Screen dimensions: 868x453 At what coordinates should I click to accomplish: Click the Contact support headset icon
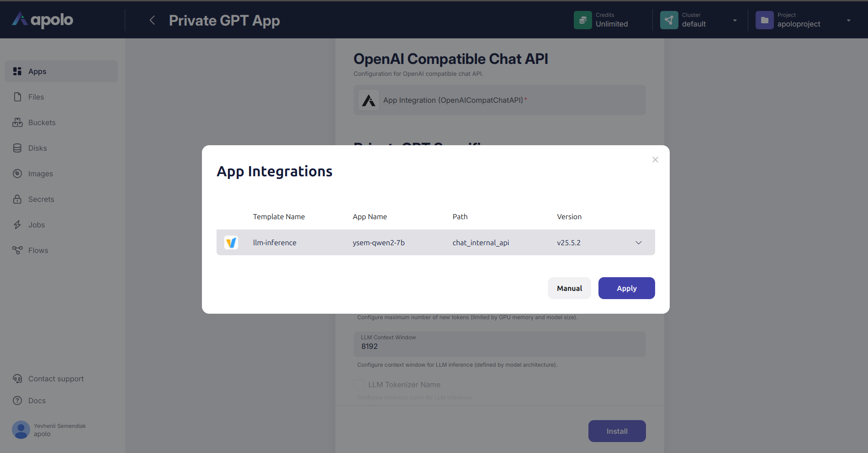pos(17,379)
